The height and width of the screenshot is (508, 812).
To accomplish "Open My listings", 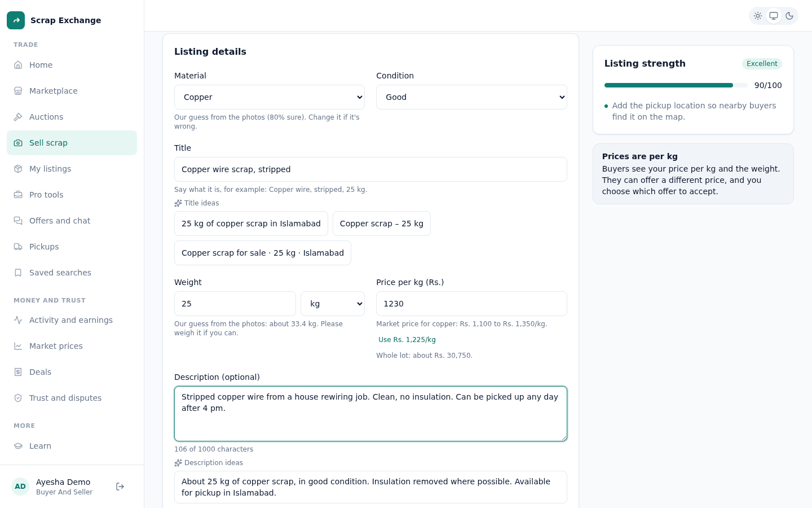I will (72, 169).
